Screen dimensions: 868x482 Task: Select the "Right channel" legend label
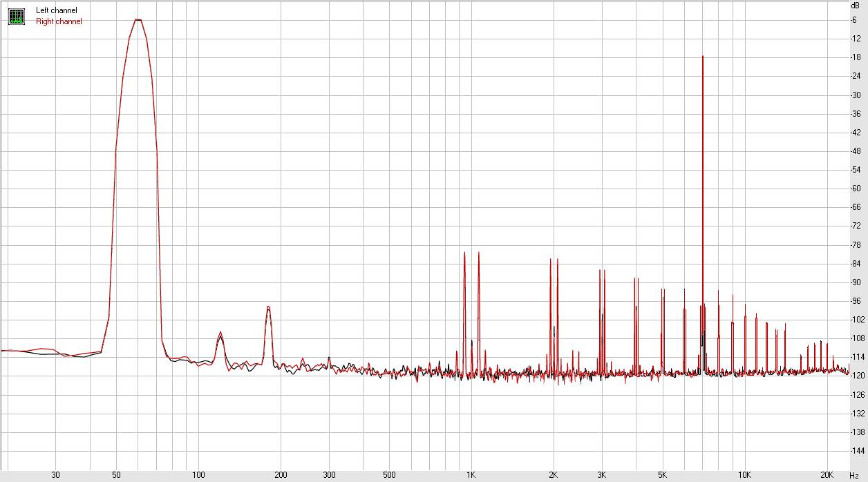[59, 21]
